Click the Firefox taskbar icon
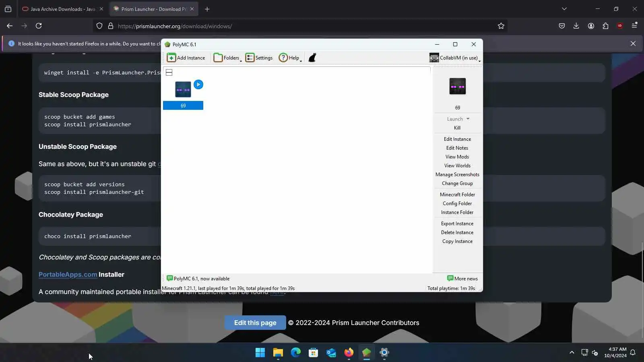The height and width of the screenshot is (362, 644). click(x=349, y=353)
